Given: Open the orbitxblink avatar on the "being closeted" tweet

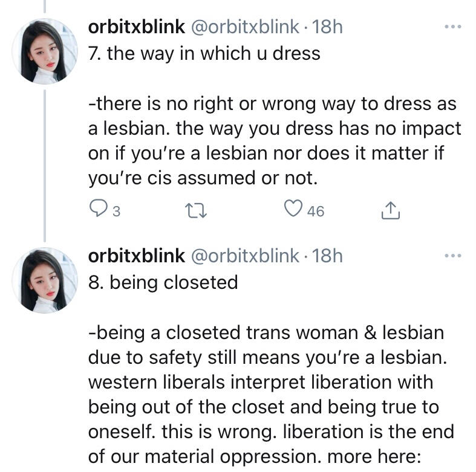Looking at the screenshot, I should [x=45, y=280].
